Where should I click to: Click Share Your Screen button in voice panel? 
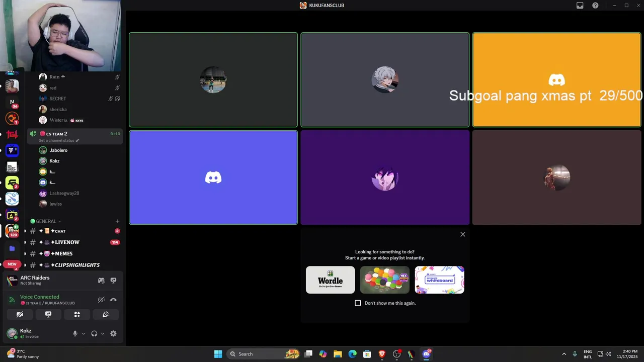point(48,314)
